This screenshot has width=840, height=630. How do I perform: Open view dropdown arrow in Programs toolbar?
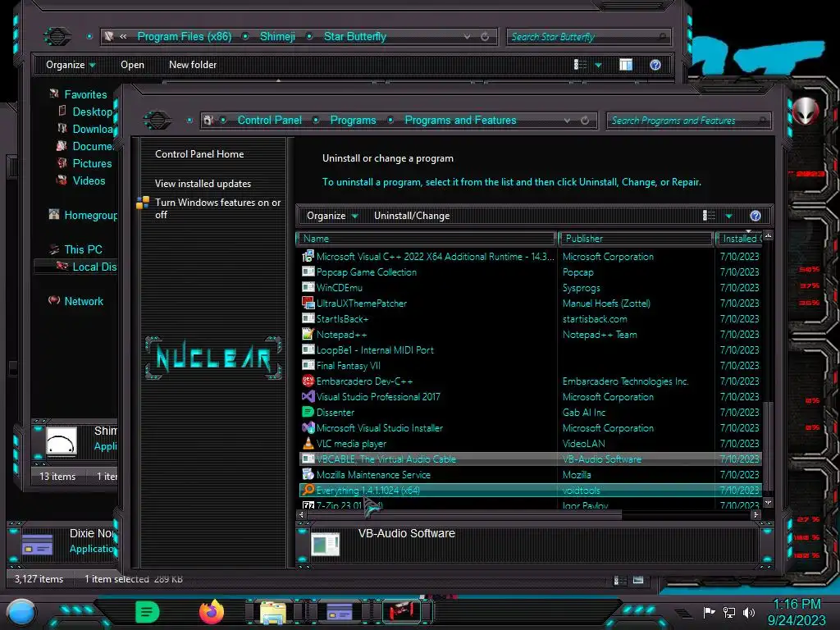pos(728,216)
